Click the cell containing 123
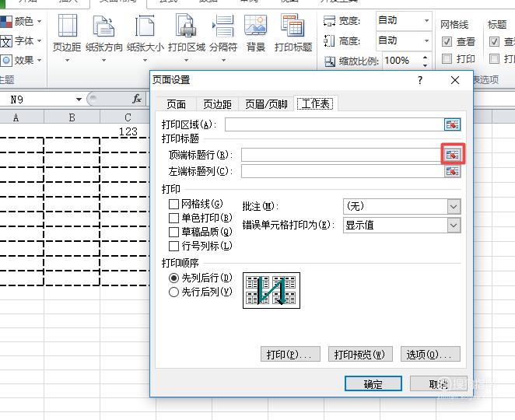The height and width of the screenshot is (420, 515). [x=124, y=131]
